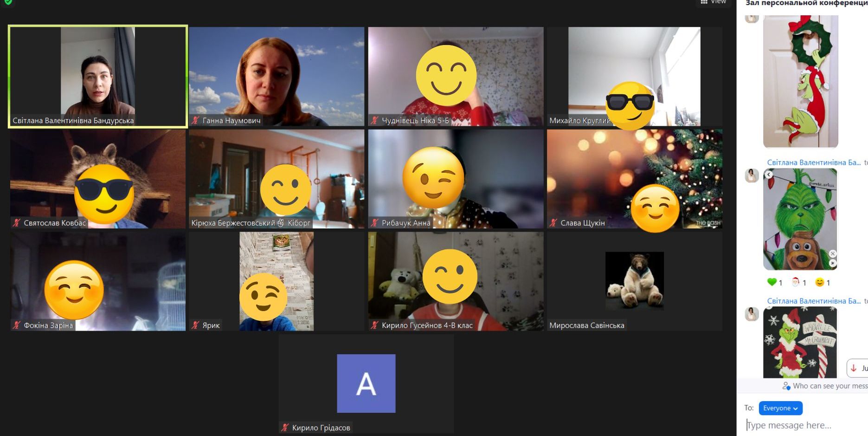
Task: Toggle the green heart reaction
Action: tap(774, 282)
